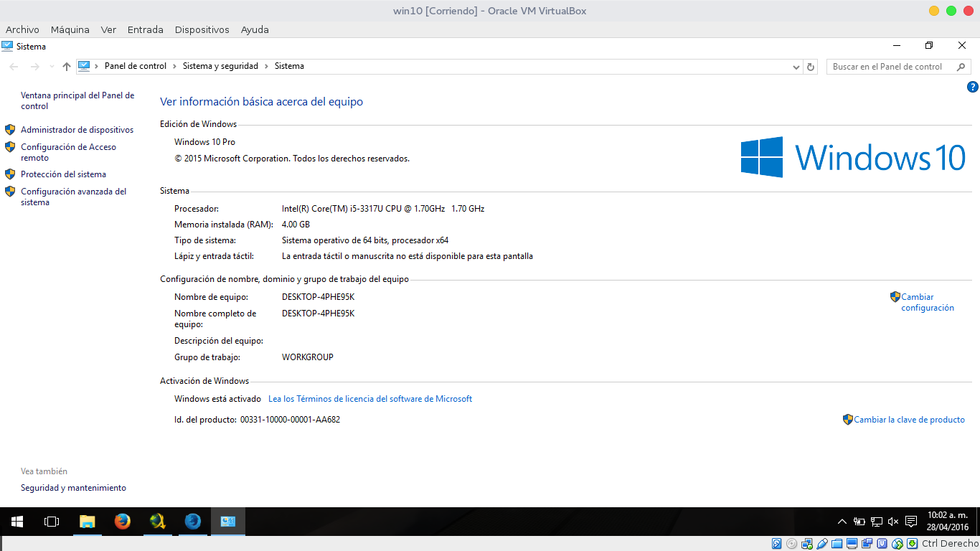Open the Archivo menu in VirtualBox
This screenshot has height=551, width=980.
click(22, 29)
